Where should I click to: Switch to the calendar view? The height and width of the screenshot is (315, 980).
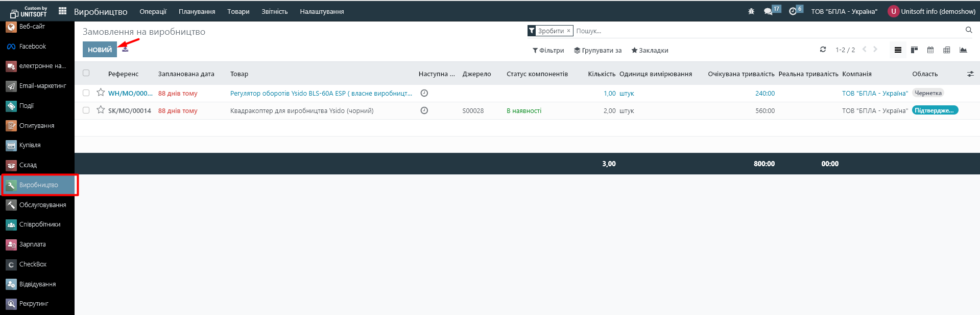click(930, 50)
